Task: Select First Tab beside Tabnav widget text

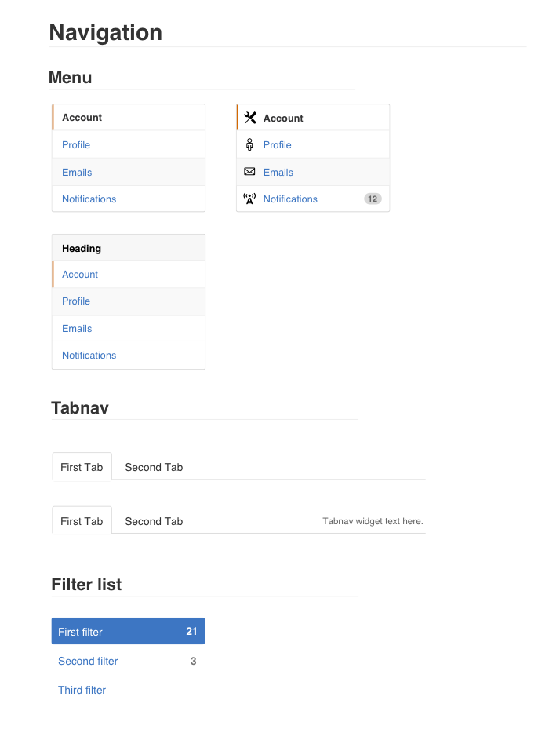Action: pyautogui.click(x=82, y=521)
